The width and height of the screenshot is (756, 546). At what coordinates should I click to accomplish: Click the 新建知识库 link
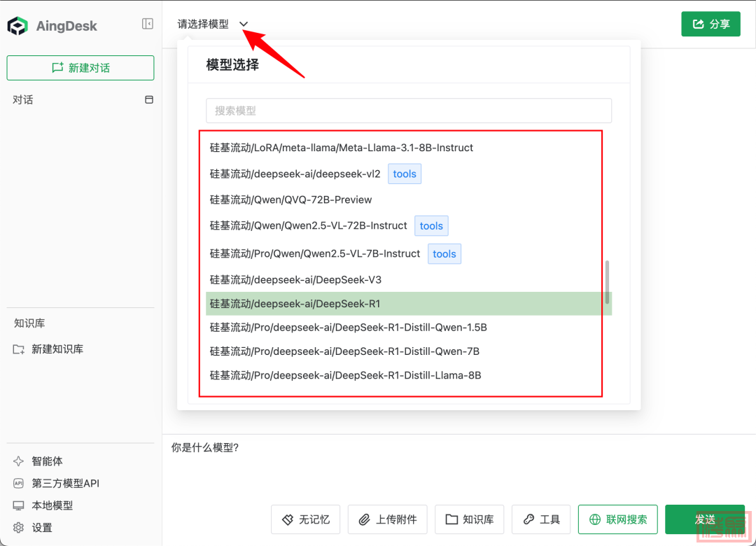pos(57,349)
